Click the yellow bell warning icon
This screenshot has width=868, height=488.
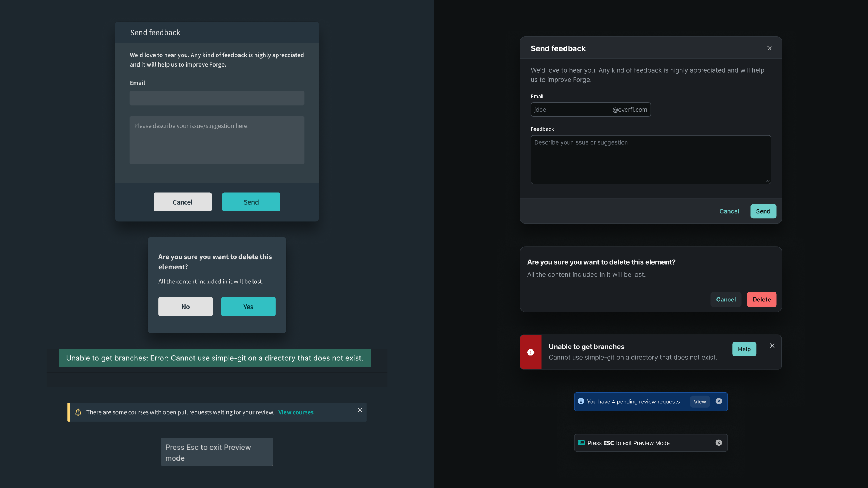(x=78, y=412)
